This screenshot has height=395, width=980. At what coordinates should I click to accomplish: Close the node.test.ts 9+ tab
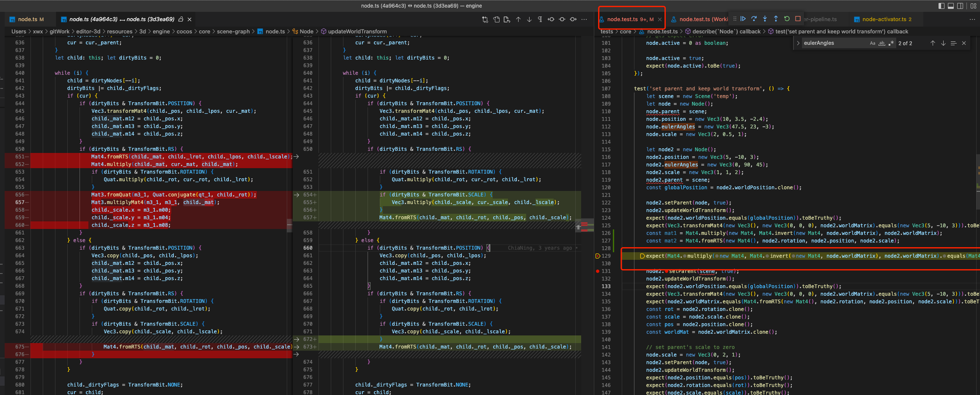coord(659,19)
